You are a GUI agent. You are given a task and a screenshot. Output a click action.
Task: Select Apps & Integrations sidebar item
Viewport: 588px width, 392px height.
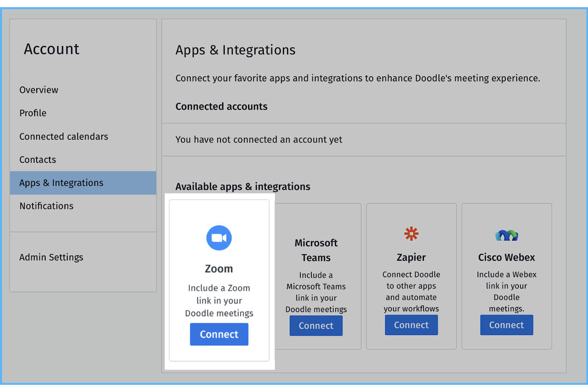click(83, 183)
